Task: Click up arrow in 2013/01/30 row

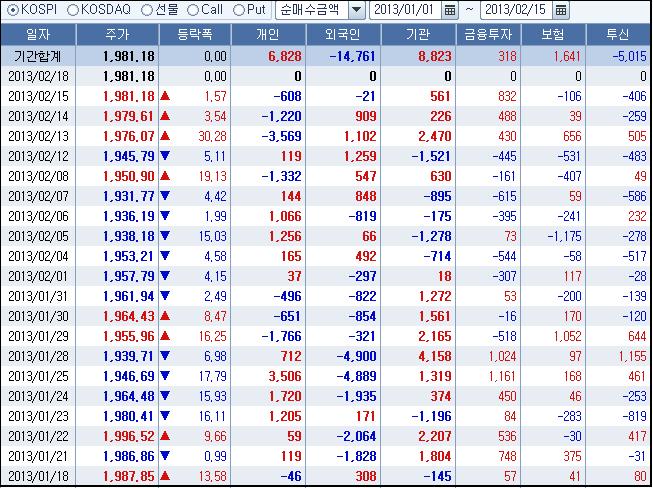Action: pos(165,315)
